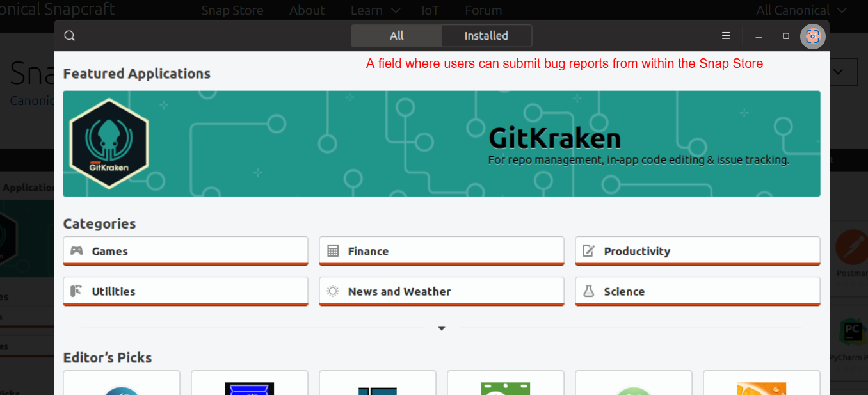Viewport: 868px width, 395px height.
Task: Open the Forum nav item
Action: [x=483, y=10]
